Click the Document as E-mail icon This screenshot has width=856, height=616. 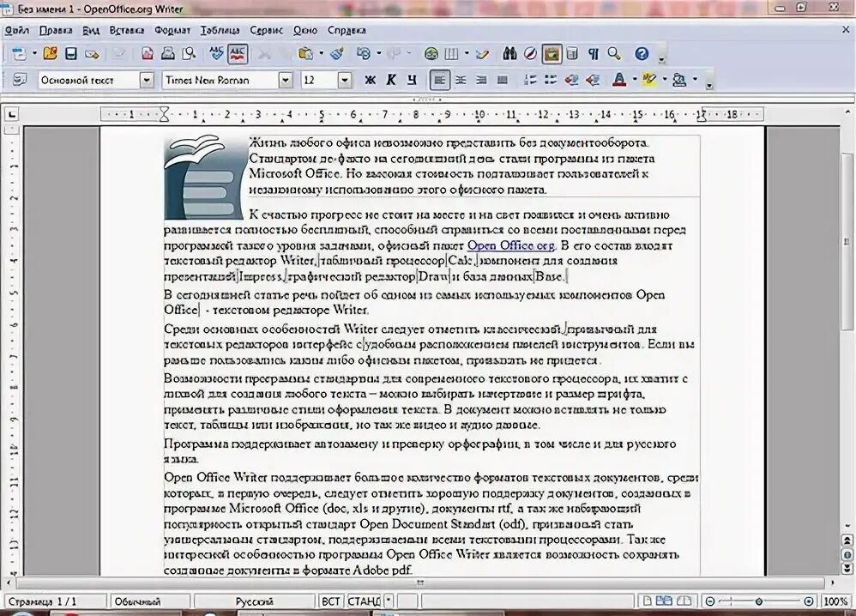coord(92,54)
